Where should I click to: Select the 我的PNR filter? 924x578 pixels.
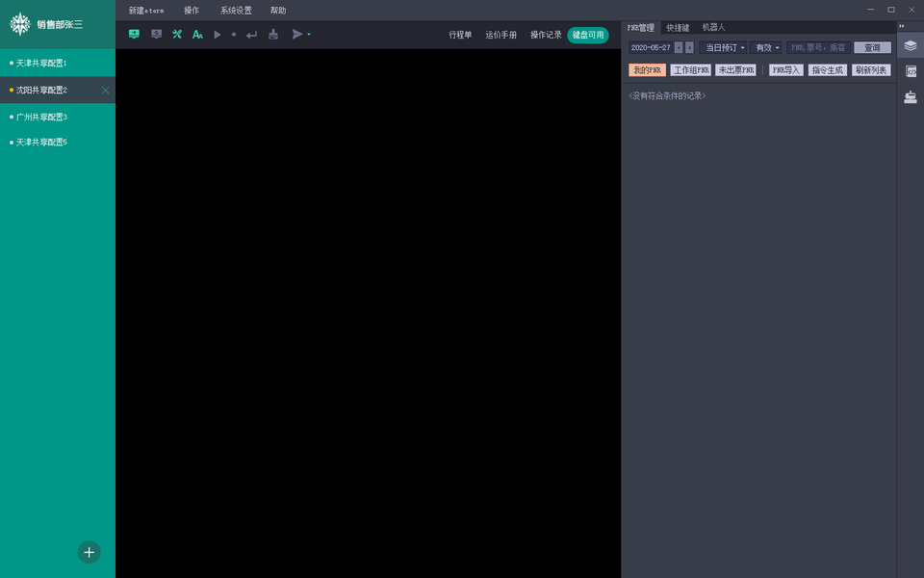click(x=647, y=70)
